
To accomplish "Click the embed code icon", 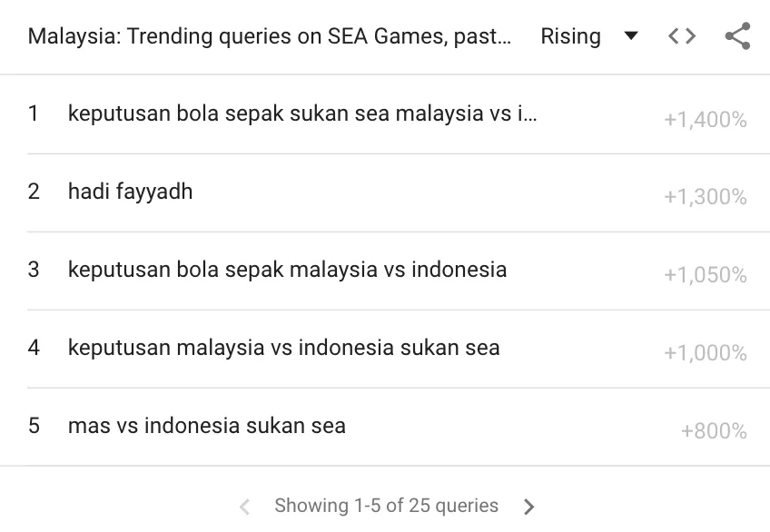I will [x=681, y=36].
